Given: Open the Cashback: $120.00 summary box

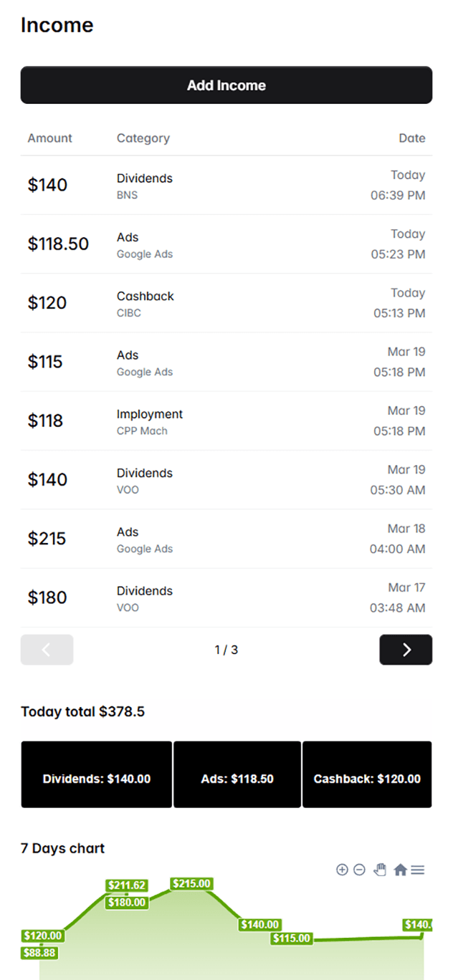Looking at the screenshot, I should [367, 774].
